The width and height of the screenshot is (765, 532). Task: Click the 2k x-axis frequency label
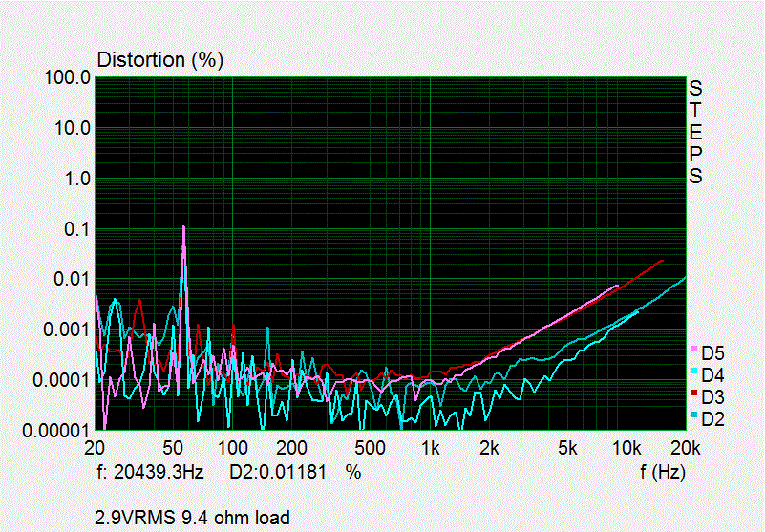(489, 448)
